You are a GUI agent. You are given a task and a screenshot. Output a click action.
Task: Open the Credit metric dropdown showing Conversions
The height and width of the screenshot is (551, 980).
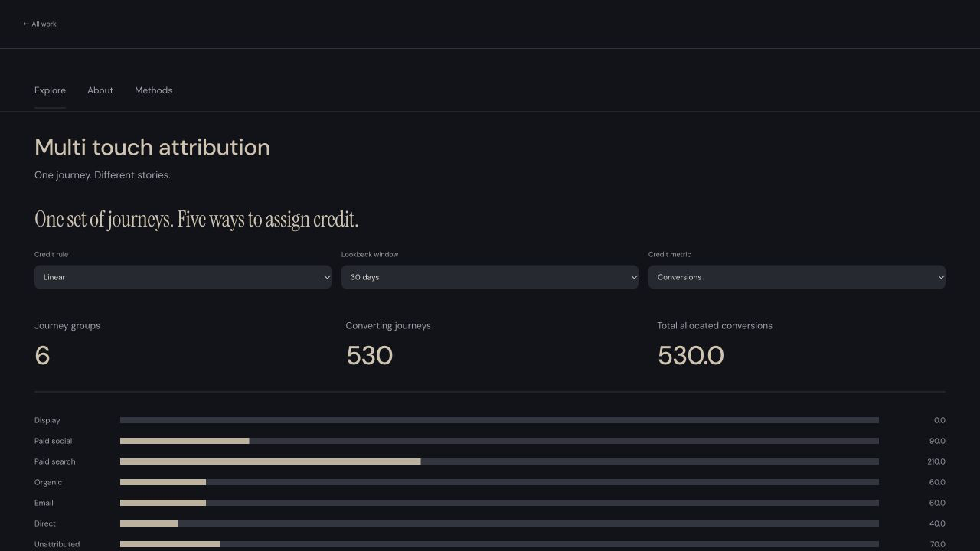(797, 277)
